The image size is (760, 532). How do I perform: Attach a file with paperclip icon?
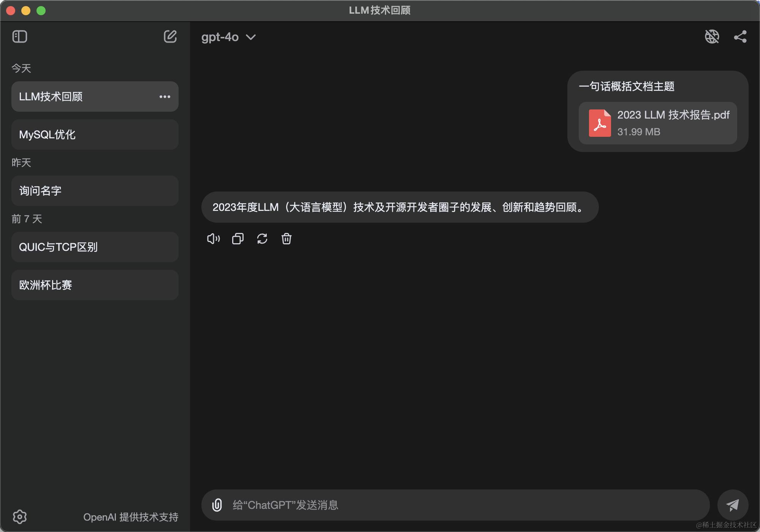coord(217,505)
